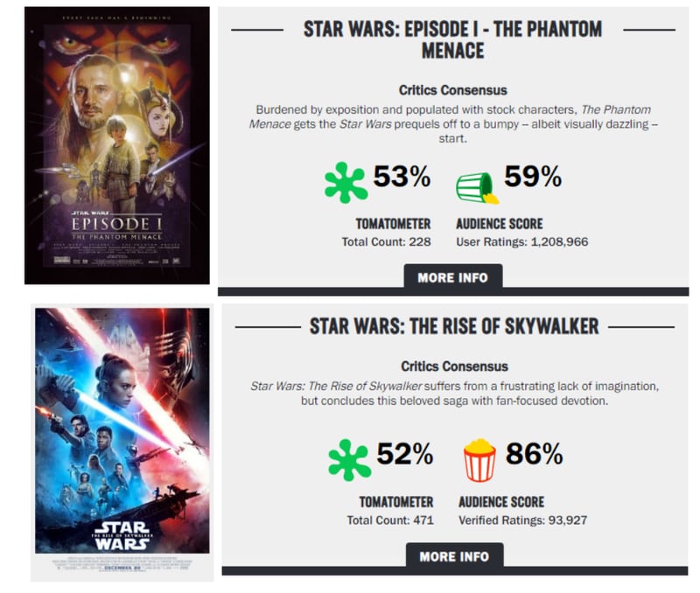Click User Ratings: 1,208,966 text
The image size is (700, 593).
521,242
